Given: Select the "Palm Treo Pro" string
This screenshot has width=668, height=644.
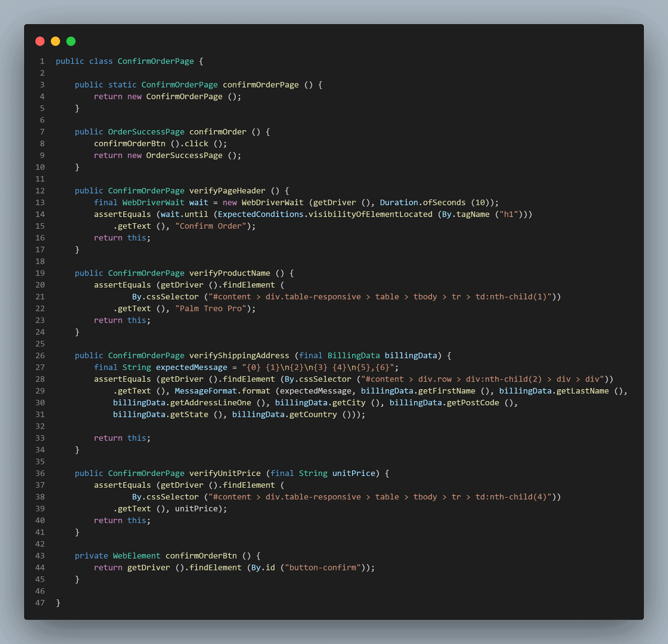Looking at the screenshot, I should point(211,308).
